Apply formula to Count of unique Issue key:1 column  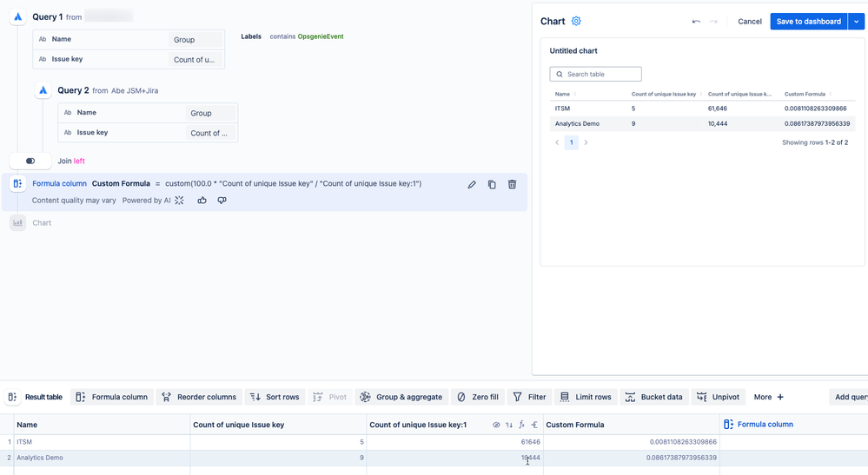pyautogui.click(x=521, y=425)
